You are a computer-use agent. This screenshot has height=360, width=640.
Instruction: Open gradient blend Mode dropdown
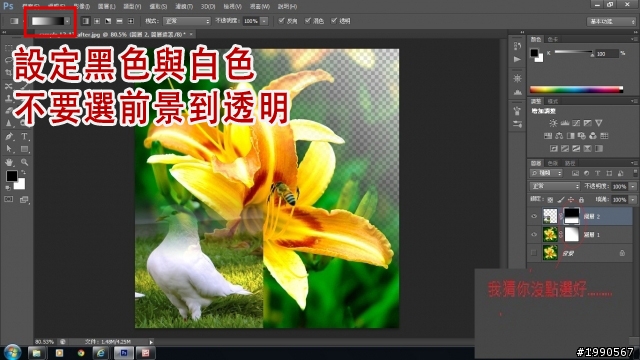(187, 21)
